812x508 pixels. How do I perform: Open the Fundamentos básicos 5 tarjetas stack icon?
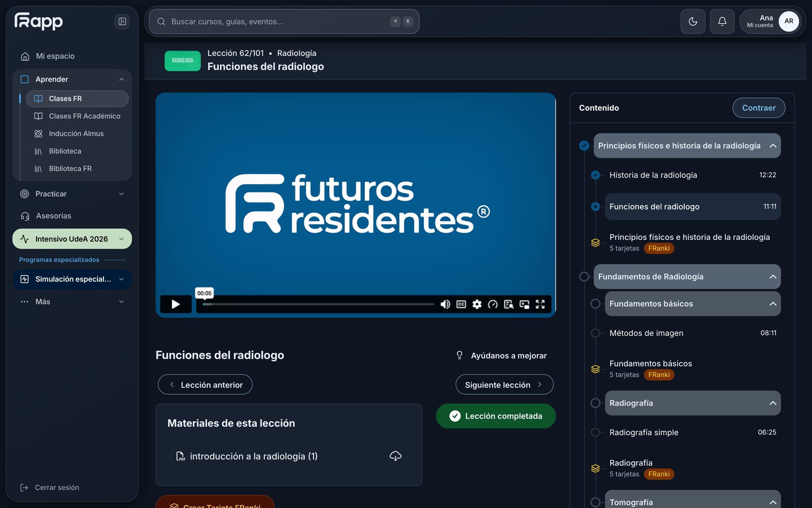coord(595,369)
